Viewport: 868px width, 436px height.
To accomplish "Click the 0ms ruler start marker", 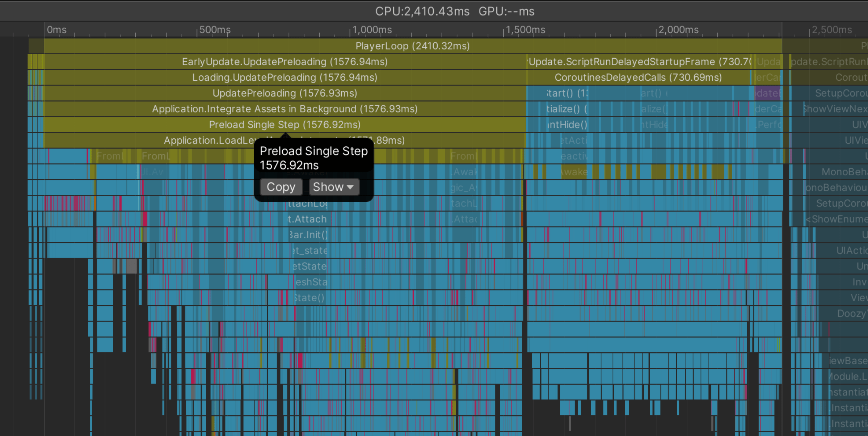I will point(56,30).
